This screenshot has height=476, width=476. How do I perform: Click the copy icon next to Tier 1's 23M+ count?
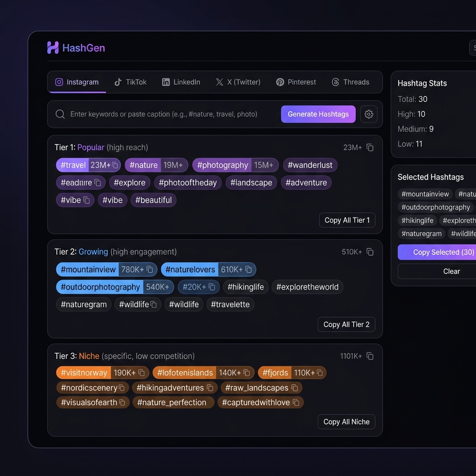pyautogui.click(x=370, y=147)
